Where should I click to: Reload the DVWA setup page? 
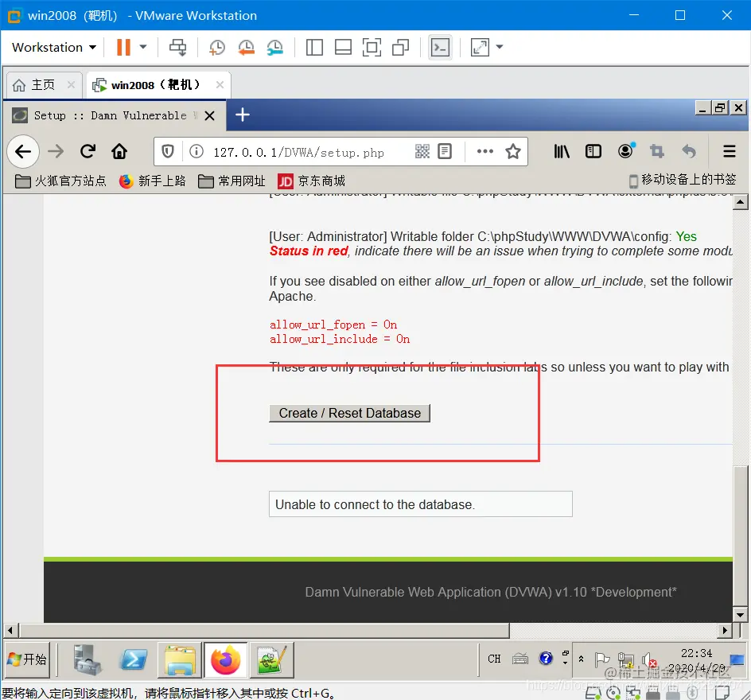click(x=88, y=152)
